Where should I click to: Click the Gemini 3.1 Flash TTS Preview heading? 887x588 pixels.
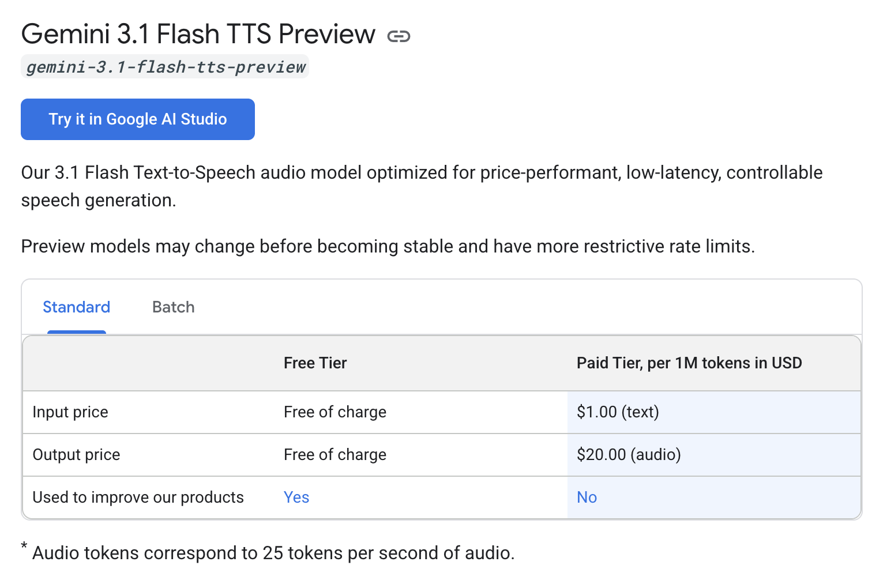click(x=198, y=33)
